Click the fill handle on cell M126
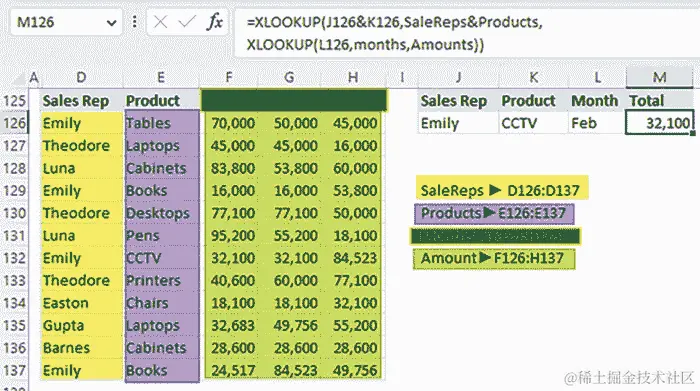Viewport: 700px width, 391px height. coord(693,133)
